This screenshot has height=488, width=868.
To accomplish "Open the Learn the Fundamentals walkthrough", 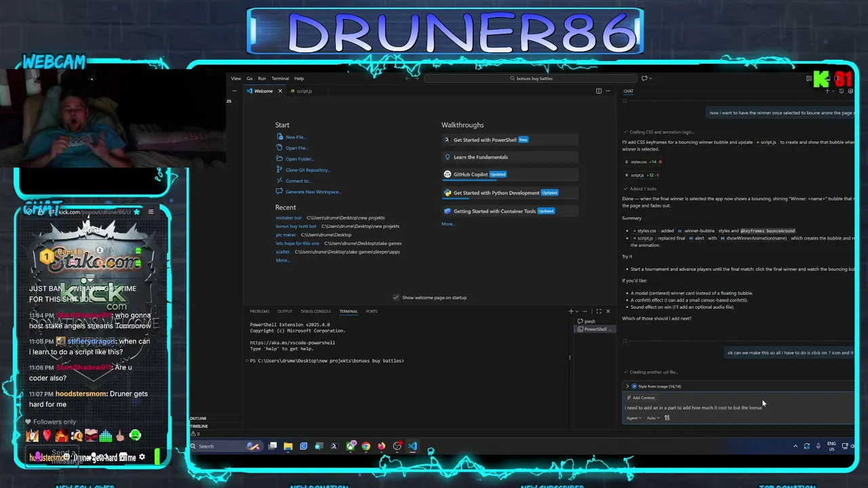I will tap(510, 157).
